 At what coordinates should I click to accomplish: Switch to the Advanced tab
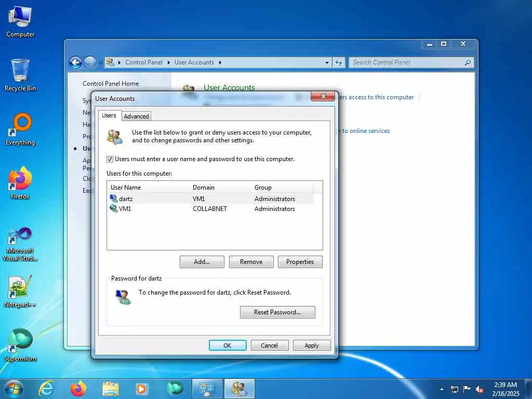click(x=136, y=116)
